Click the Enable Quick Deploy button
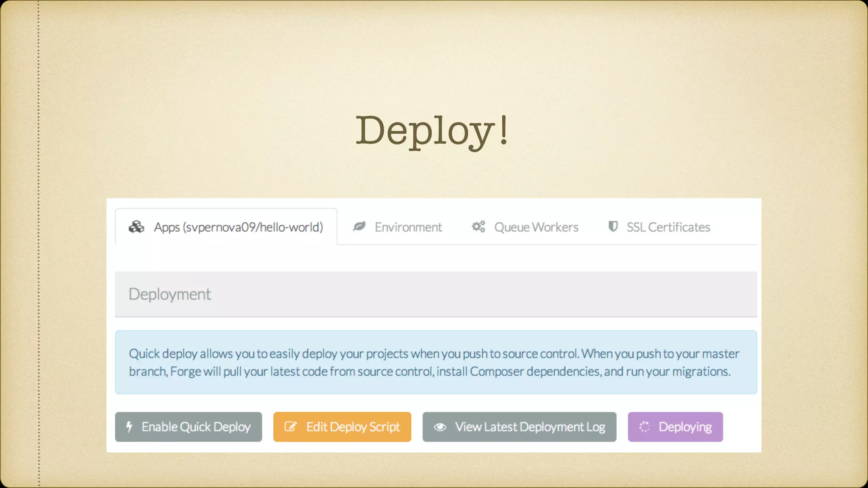Screen dimensions: 868x488 click(189, 427)
